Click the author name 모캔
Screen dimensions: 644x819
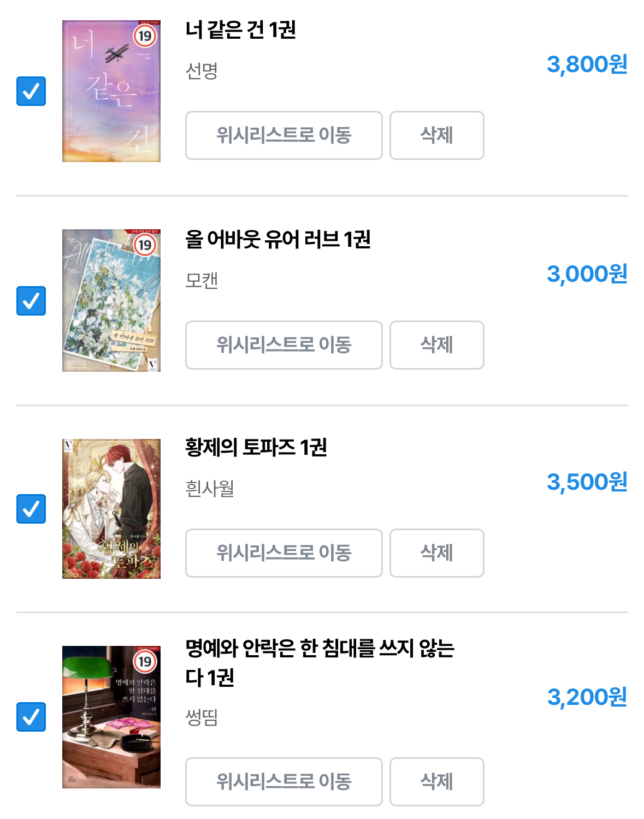pyautogui.click(x=202, y=280)
